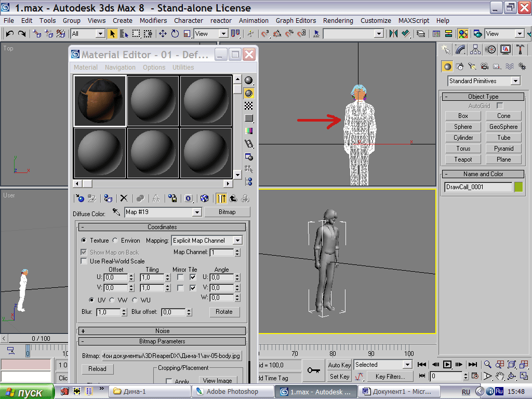Open the Rendering menu
Screen dimensions: 532x399
point(338,21)
